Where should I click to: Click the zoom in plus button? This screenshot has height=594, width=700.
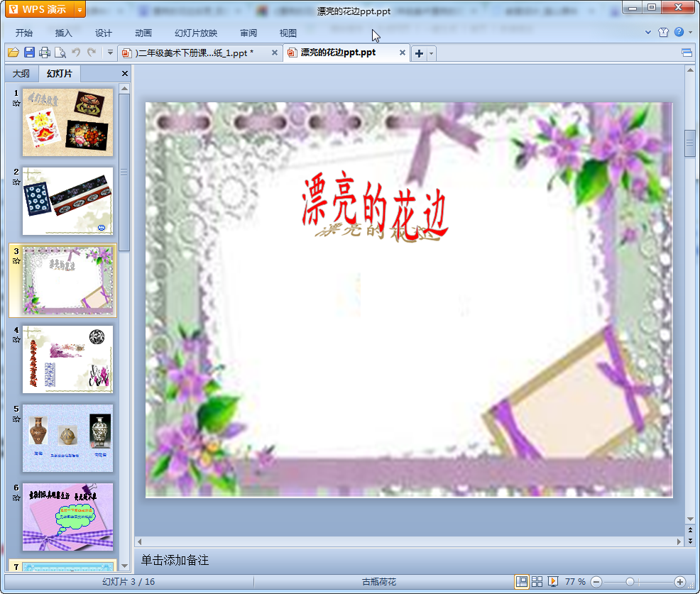coord(680,581)
